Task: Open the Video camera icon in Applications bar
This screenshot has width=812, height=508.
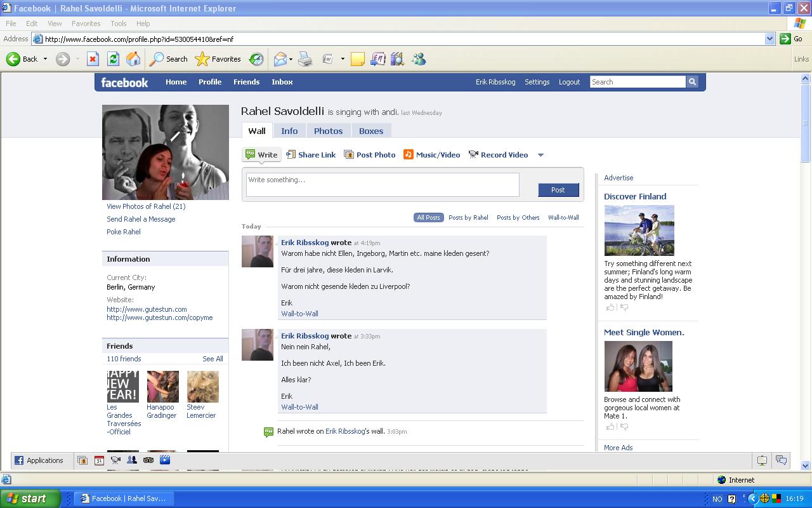Action: [x=115, y=460]
